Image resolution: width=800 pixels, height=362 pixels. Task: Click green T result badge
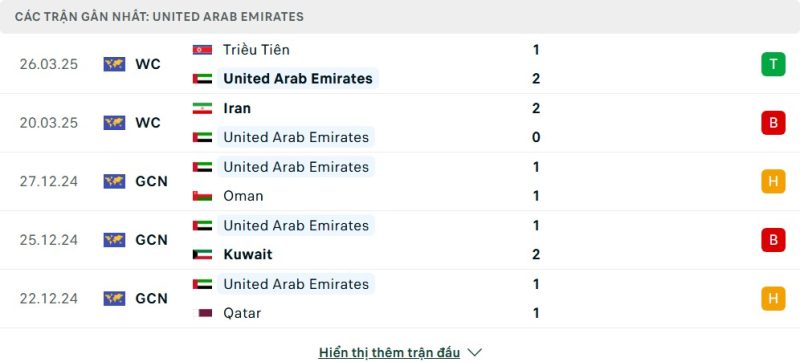773,64
